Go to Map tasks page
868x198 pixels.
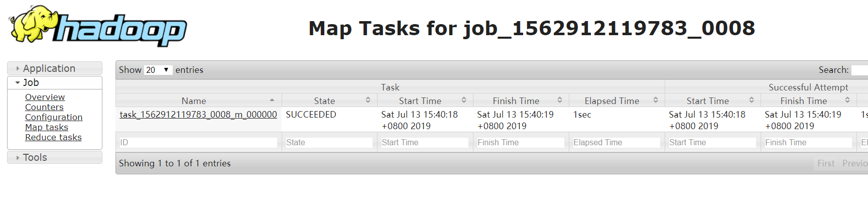point(47,127)
